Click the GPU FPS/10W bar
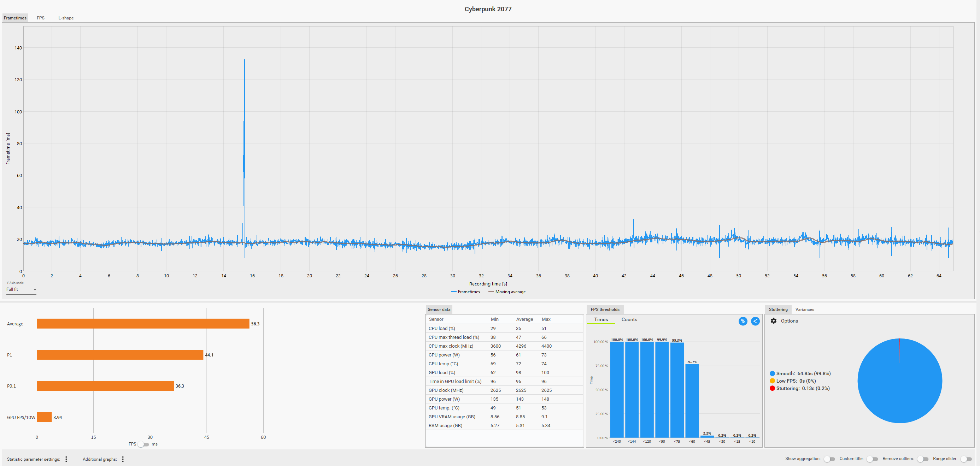 point(44,417)
